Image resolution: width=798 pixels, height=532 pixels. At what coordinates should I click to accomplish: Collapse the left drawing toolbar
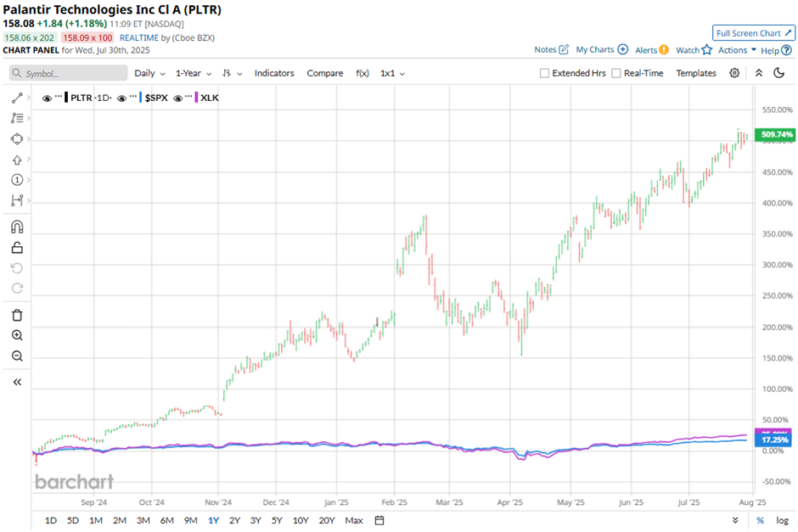[x=17, y=382]
